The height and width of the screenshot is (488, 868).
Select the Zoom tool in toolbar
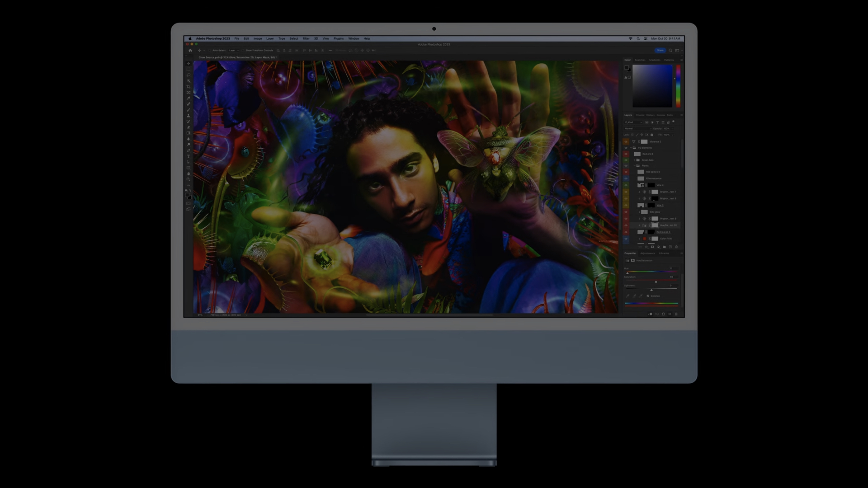[188, 179]
